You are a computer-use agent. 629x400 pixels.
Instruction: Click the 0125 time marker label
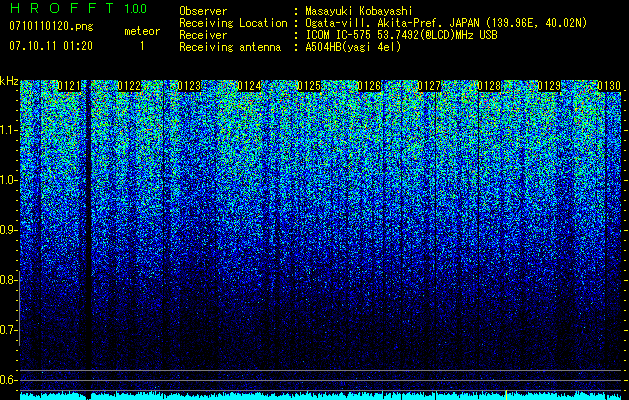309,86
